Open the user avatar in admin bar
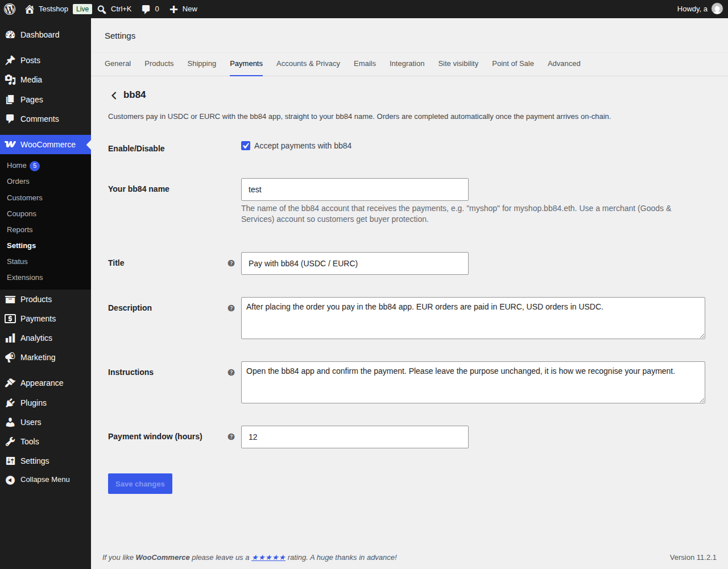The image size is (728, 569). point(717,9)
